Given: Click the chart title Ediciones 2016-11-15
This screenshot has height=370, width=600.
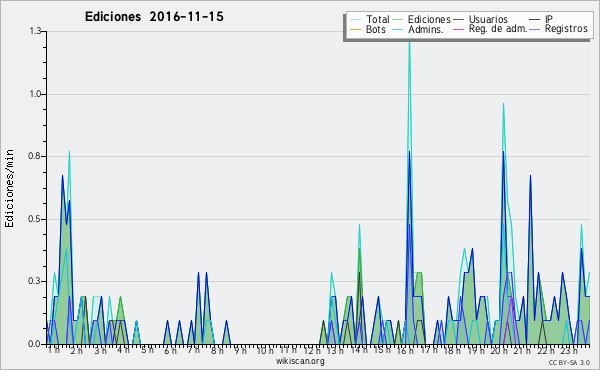Looking at the screenshot, I should coord(154,17).
